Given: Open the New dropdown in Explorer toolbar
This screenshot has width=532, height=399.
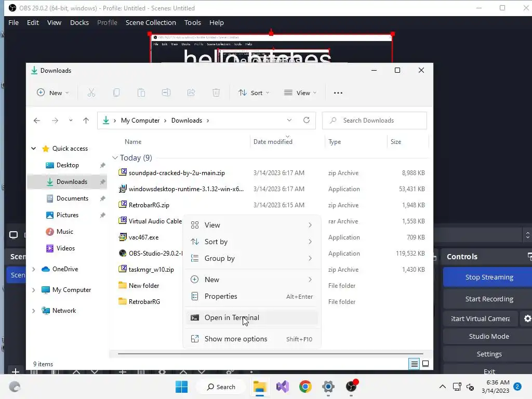Looking at the screenshot, I should click(x=53, y=92).
